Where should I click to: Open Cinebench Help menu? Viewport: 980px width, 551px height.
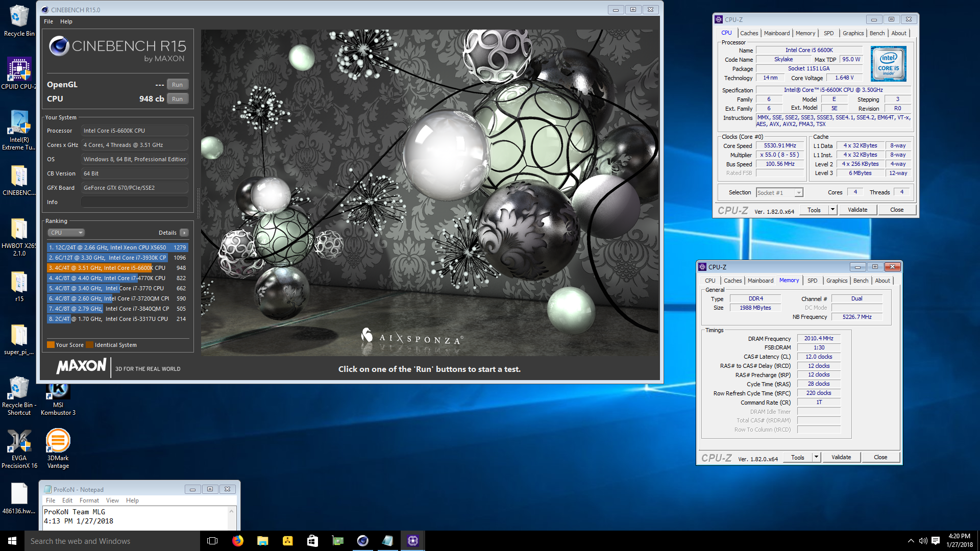pos(66,21)
